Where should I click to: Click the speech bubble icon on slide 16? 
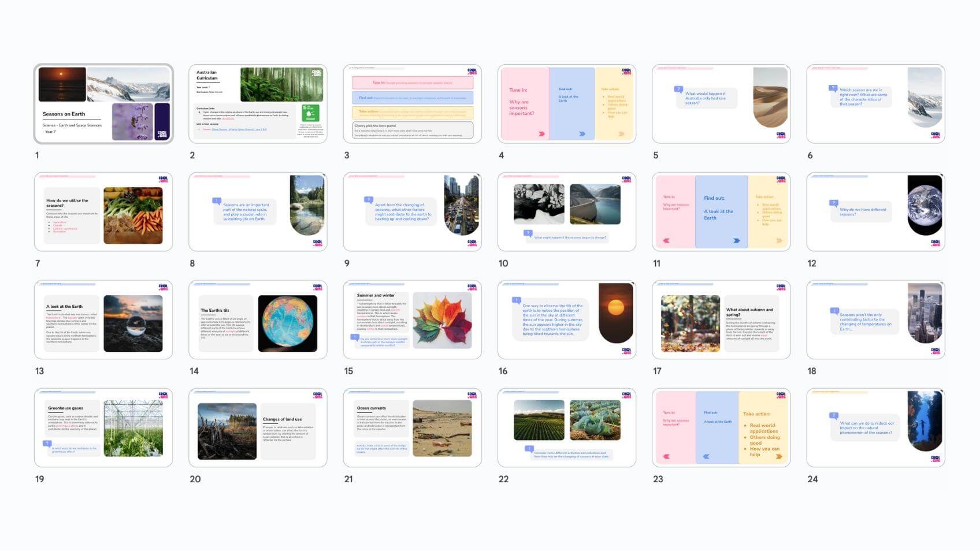(517, 300)
